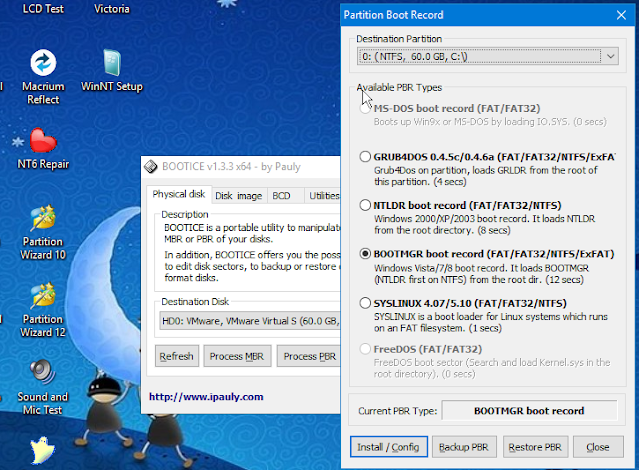
Task: Select BOOTMGR boot record option
Action: [365, 254]
